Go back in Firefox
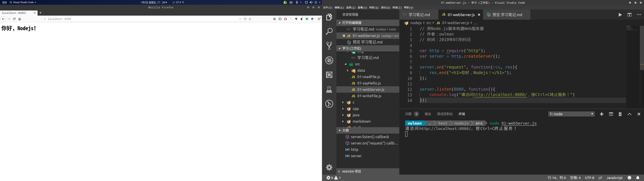 3,19
